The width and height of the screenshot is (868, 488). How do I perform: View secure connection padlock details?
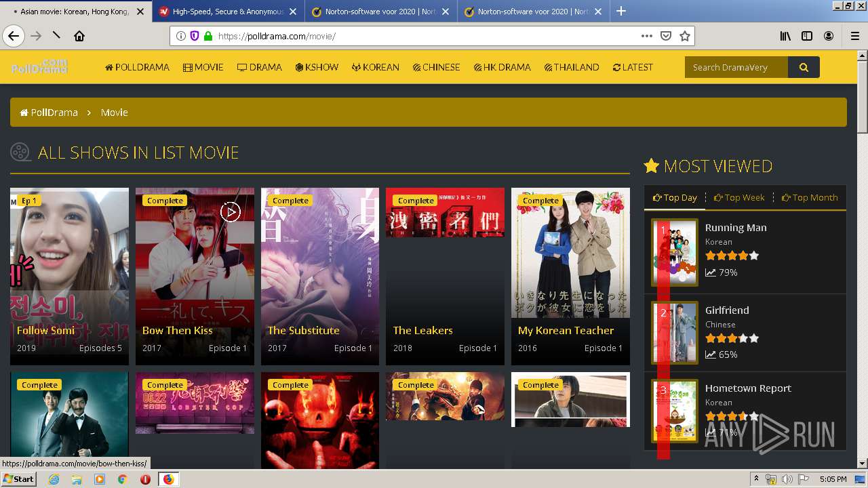pyautogui.click(x=208, y=36)
